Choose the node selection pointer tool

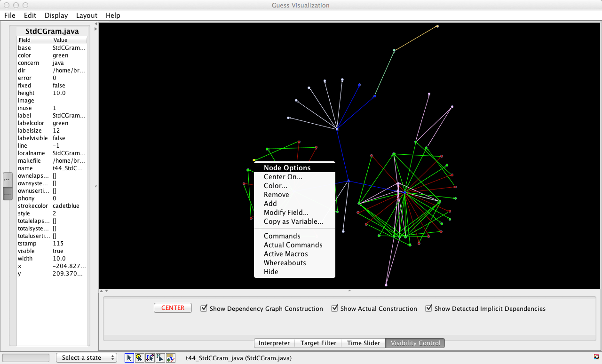point(139,358)
